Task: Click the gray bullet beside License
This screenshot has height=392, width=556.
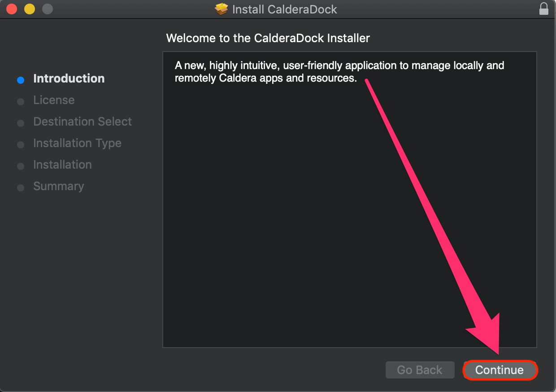Action: pos(21,102)
